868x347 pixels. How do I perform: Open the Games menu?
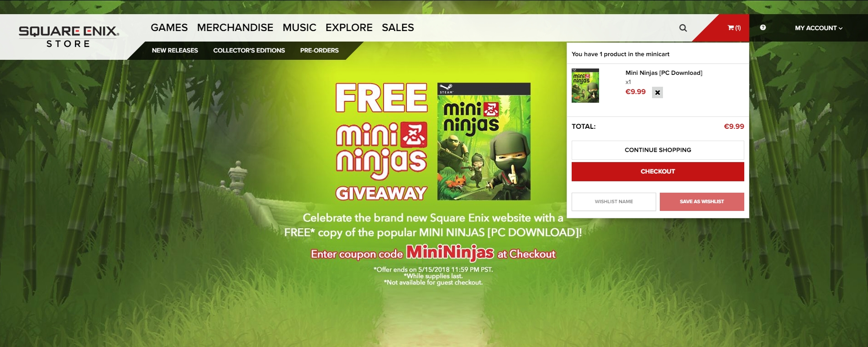[169, 27]
